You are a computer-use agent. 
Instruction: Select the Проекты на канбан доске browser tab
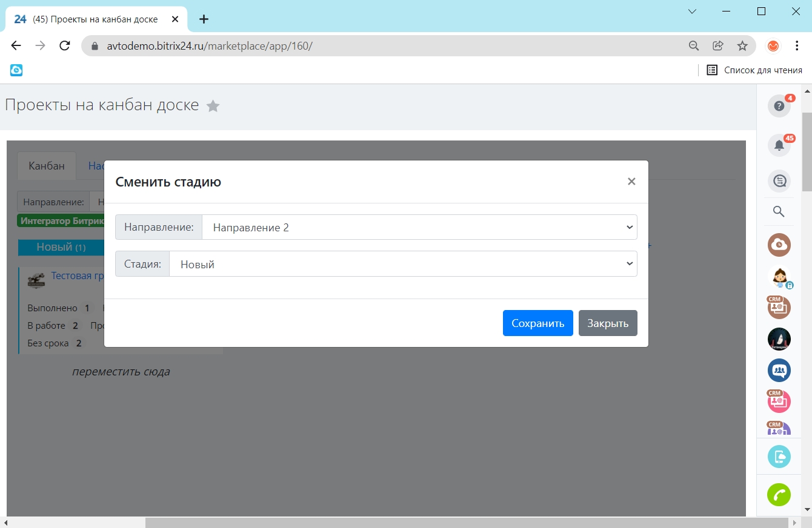[97, 19]
